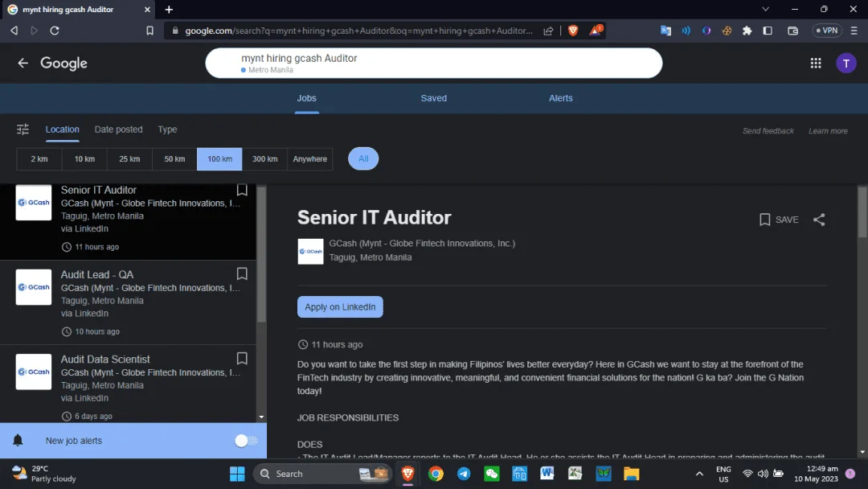Select the Date posted filter
868x489 pixels.
click(x=118, y=129)
